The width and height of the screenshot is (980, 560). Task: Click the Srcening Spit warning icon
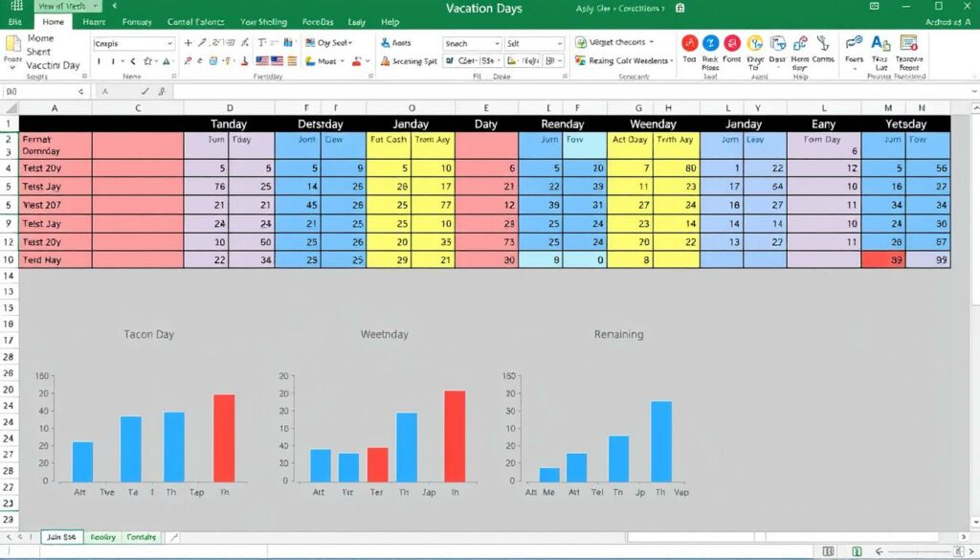click(386, 61)
